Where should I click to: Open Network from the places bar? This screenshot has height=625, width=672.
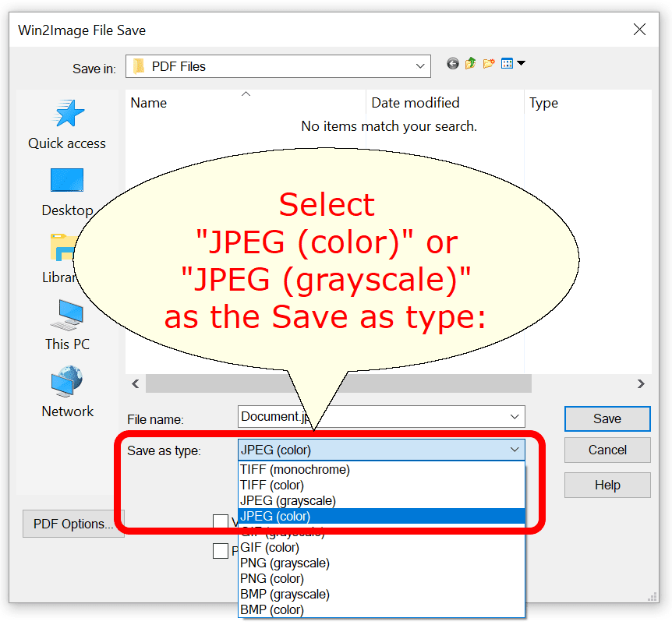pyautogui.click(x=67, y=393)
